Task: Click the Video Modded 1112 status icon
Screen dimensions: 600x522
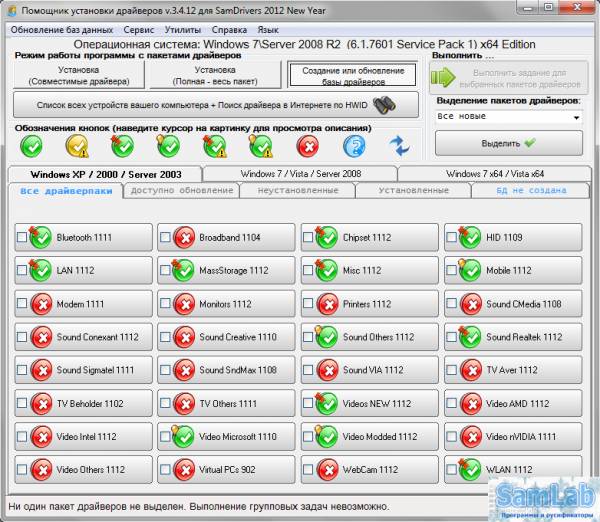Action: click(x=327, y=437)
